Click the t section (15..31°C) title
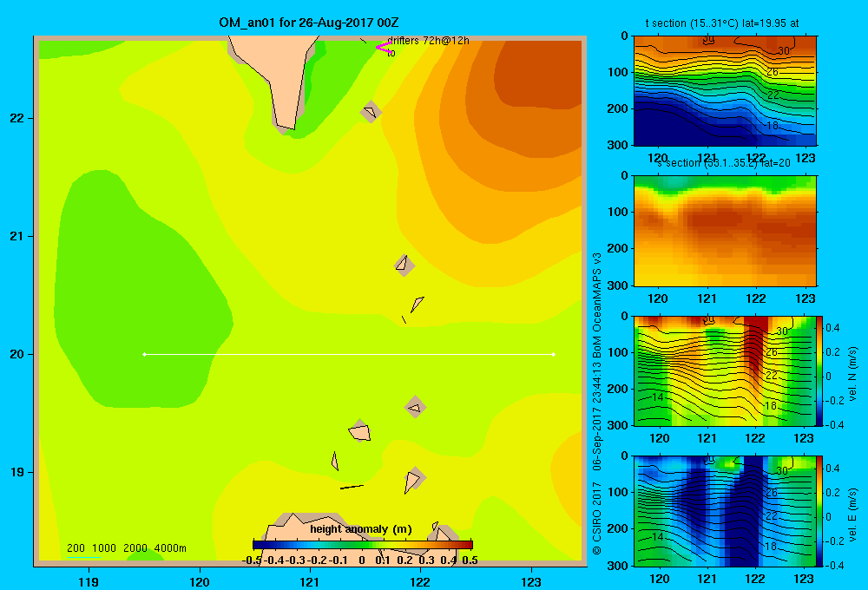Image resolution: width=868 pixels, height=590 pixels. [722, 23]
